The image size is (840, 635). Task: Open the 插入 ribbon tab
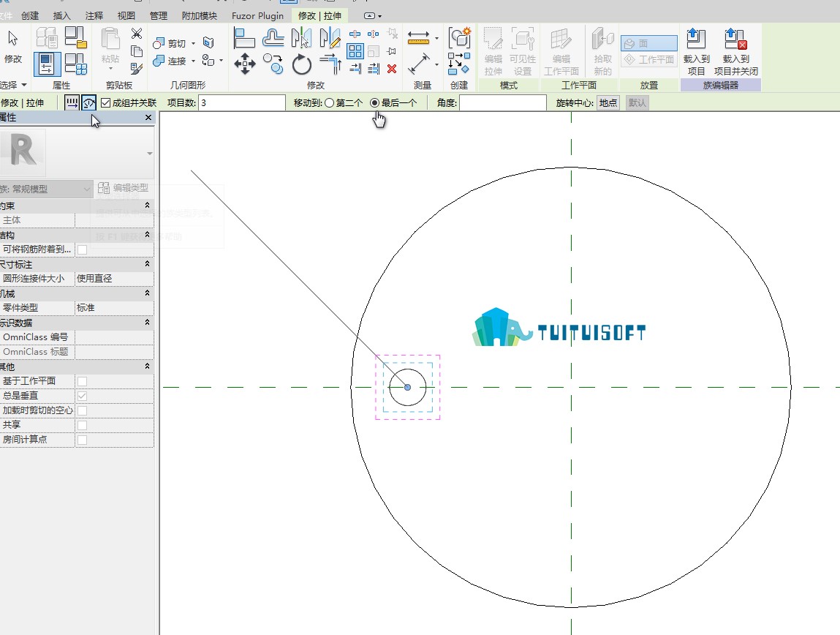61,15
